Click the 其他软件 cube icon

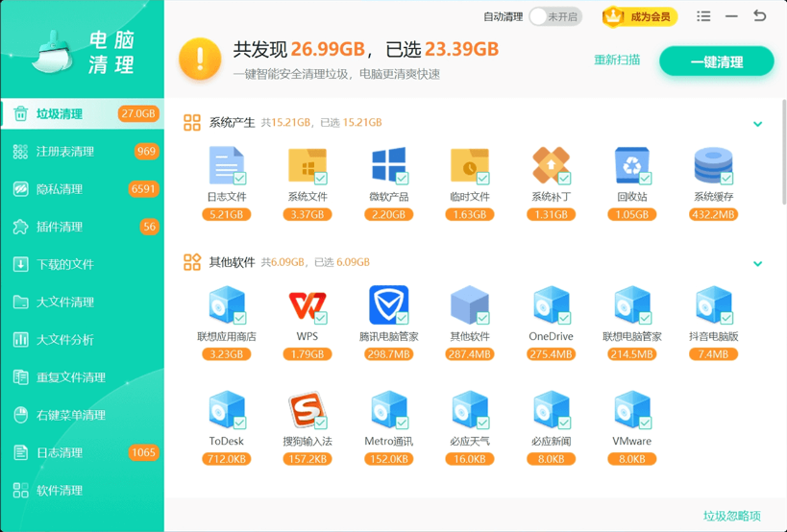[x=469, y=304]
